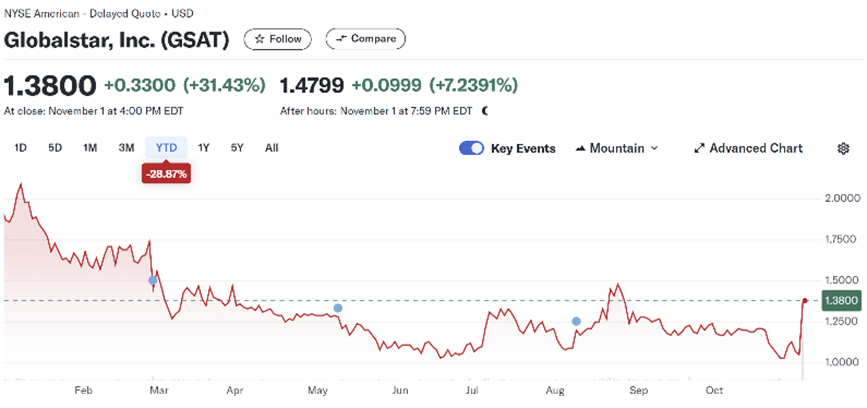Open the Advanced Chart link

click(x=755, y=148)
